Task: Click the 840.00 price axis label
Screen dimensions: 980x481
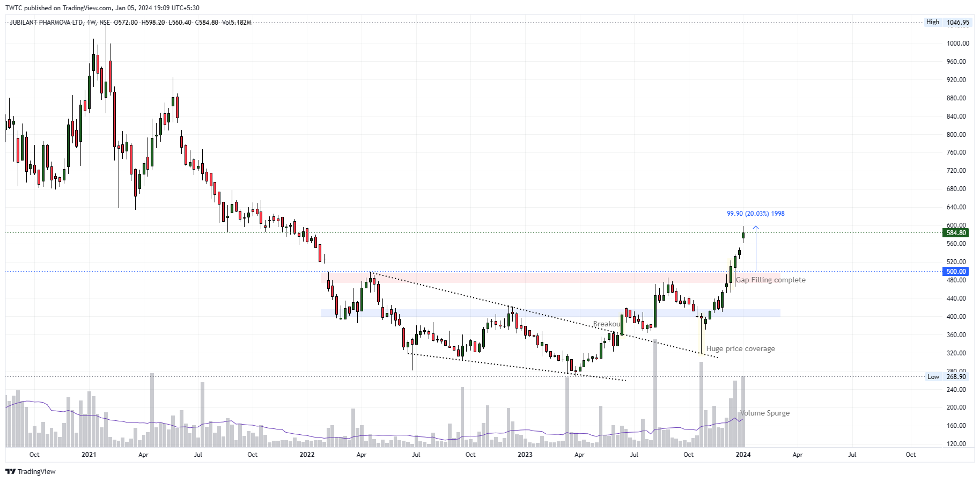Action: (x=956, y=116)
